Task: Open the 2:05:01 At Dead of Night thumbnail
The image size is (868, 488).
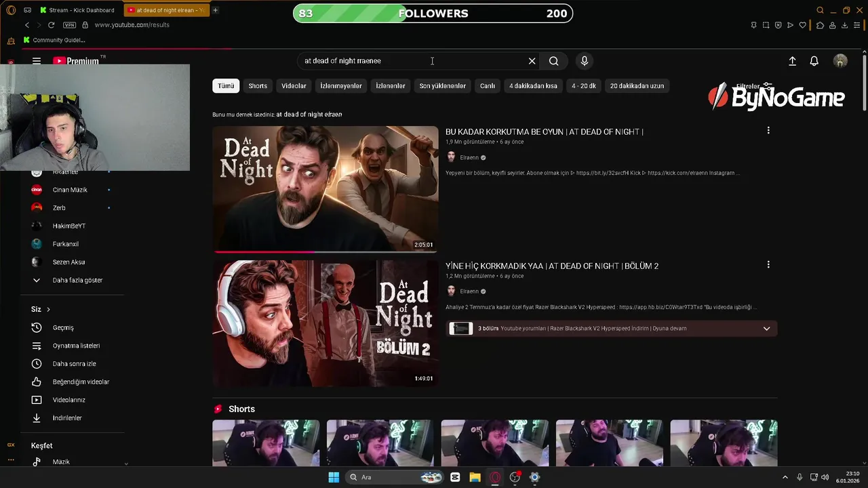Action: 325,189
